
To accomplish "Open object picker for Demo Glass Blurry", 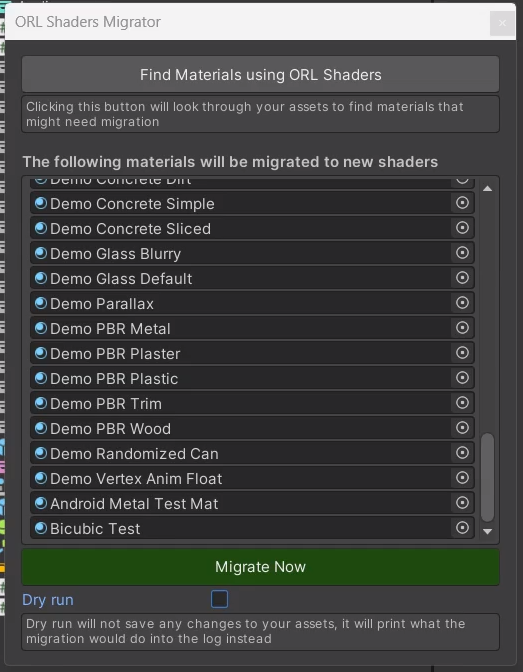I will point(462,252).
